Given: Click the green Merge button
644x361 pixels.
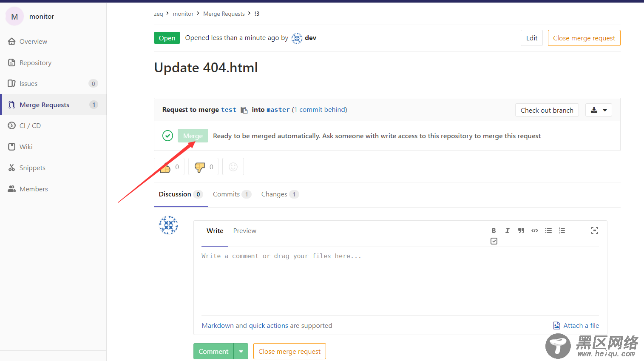Looking at the screenshot, I should pyautogui.click(x=193, y=136).
